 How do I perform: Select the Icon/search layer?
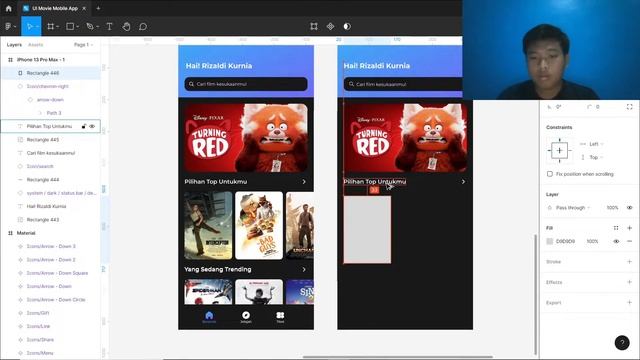click(x=40, y=167)
